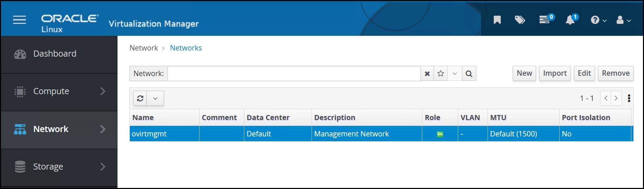Open the user account menu
Viewport: 644px width, 189px height.
coord(624,20)
